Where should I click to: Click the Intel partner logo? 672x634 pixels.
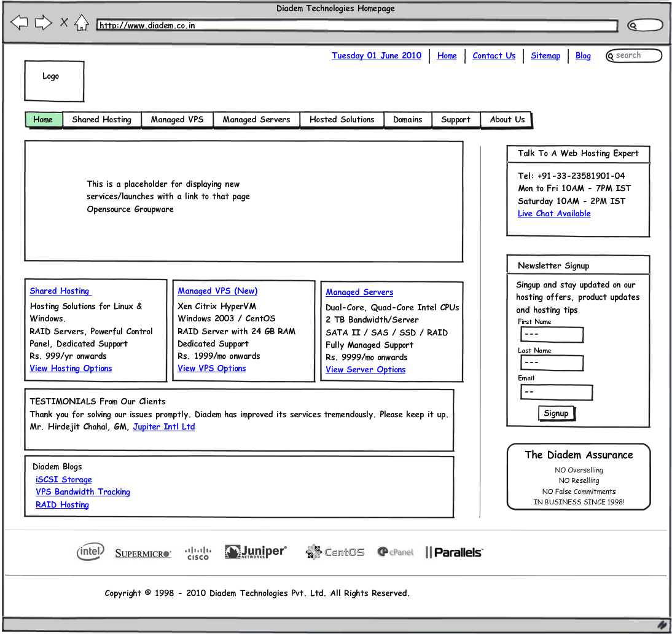pos(90,552)
